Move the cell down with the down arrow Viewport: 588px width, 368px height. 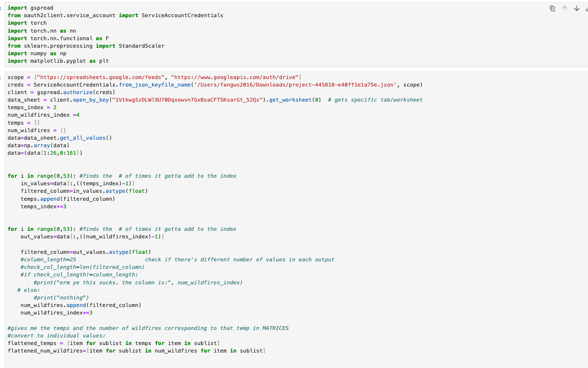point(577,8)
